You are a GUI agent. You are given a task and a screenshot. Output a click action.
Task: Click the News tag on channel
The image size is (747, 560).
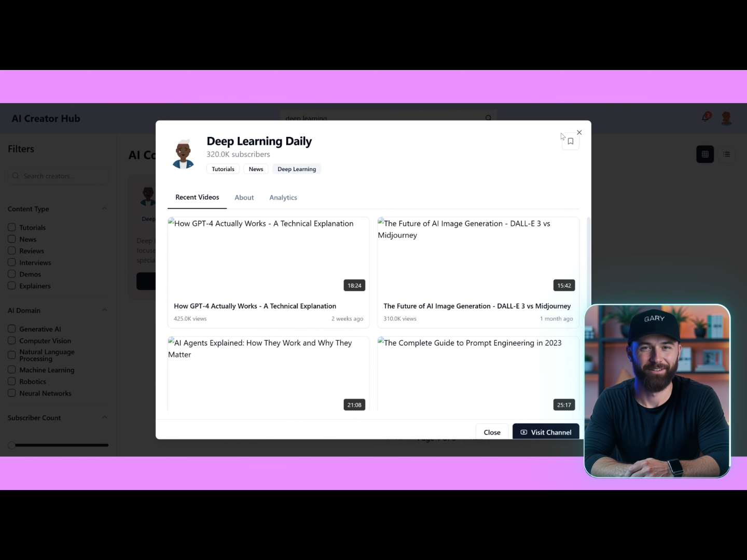256,169
